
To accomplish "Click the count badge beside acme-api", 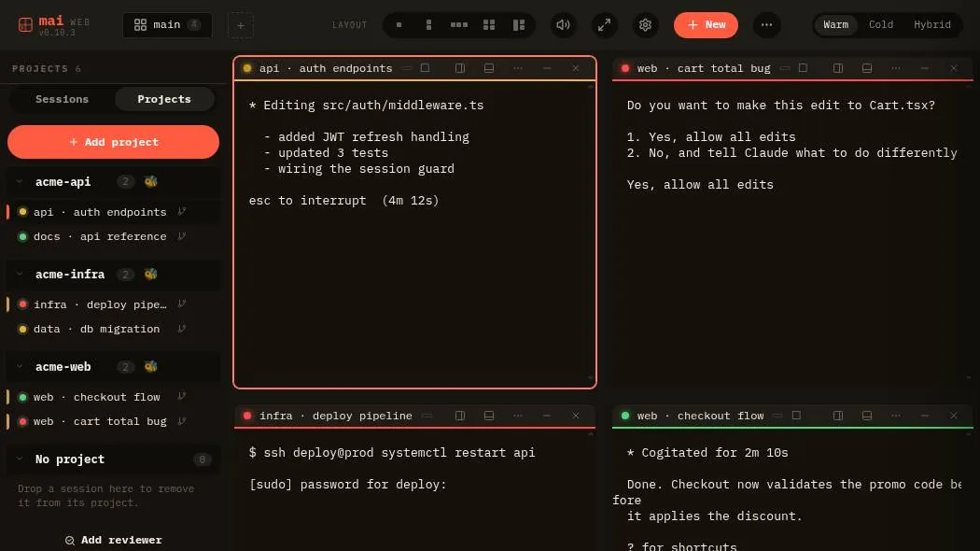I will coord(125,181).
